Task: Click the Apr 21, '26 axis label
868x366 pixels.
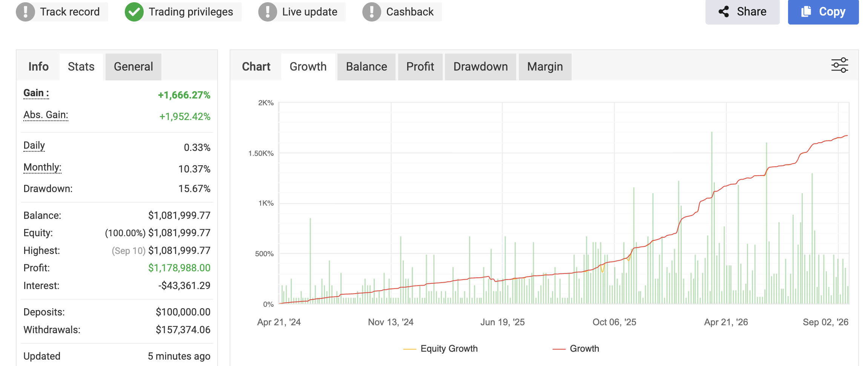Action: click(x=726, y=322)
